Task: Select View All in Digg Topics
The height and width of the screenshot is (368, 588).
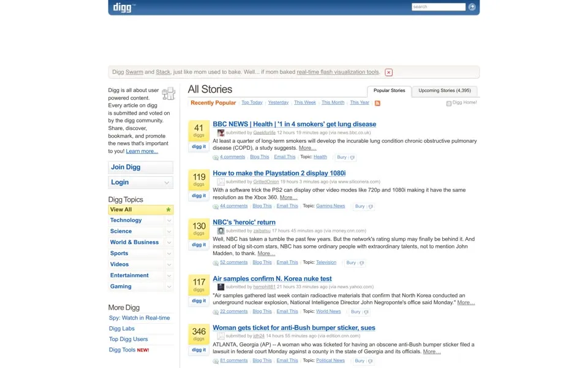Action: 141,210
